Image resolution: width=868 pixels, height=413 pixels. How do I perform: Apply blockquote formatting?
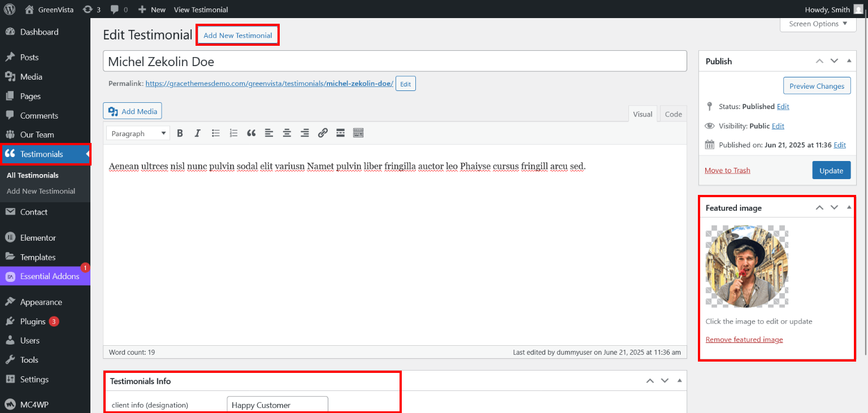pos(251,133)
